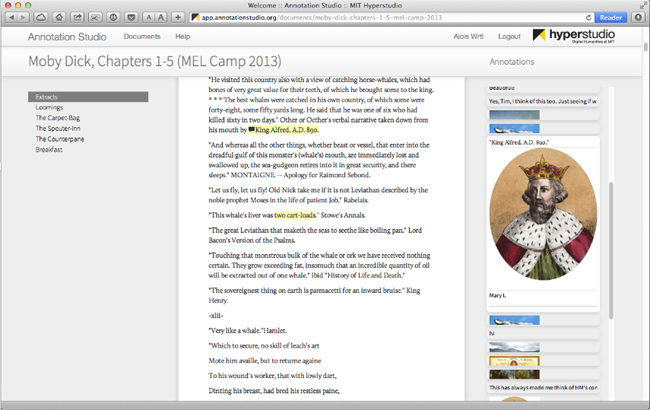Click the Annotations panel heading
The height and width of the screenshot is (410, 650).
(512, 62)
